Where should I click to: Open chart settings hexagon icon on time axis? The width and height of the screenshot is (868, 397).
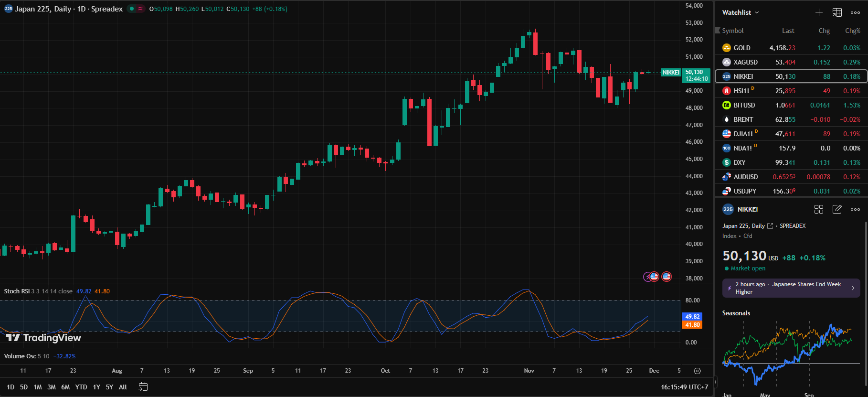(697, 371)
